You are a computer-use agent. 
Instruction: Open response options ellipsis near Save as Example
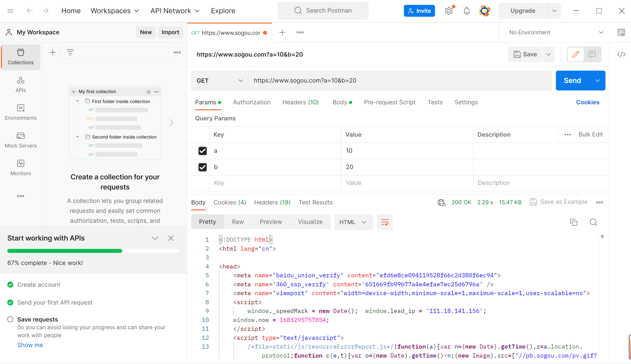coord(600,202)
